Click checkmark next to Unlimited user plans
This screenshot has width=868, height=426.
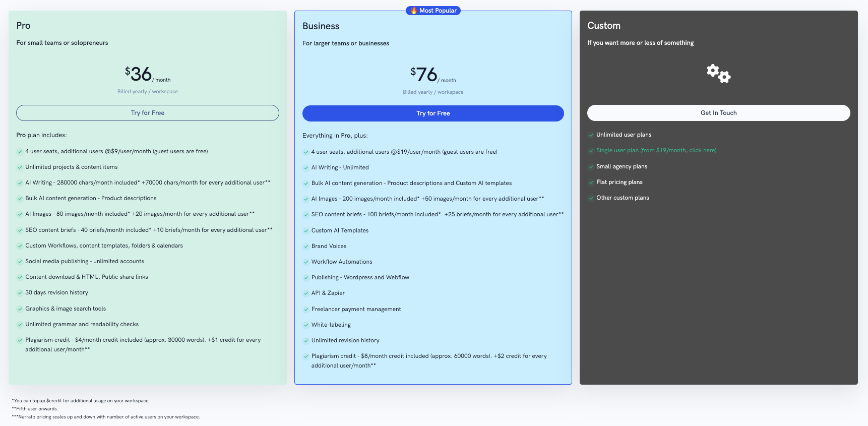tap(591, 135)
